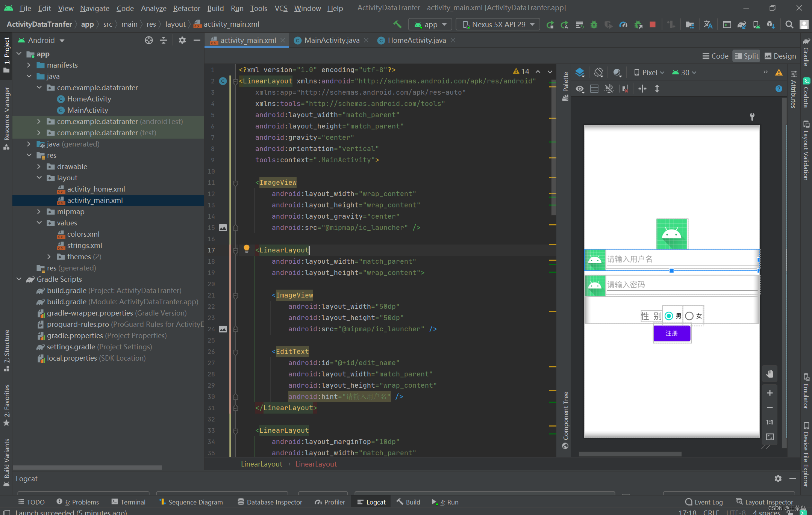
Task: Select the female radio button for gender
Action: (x=688, y=316)
